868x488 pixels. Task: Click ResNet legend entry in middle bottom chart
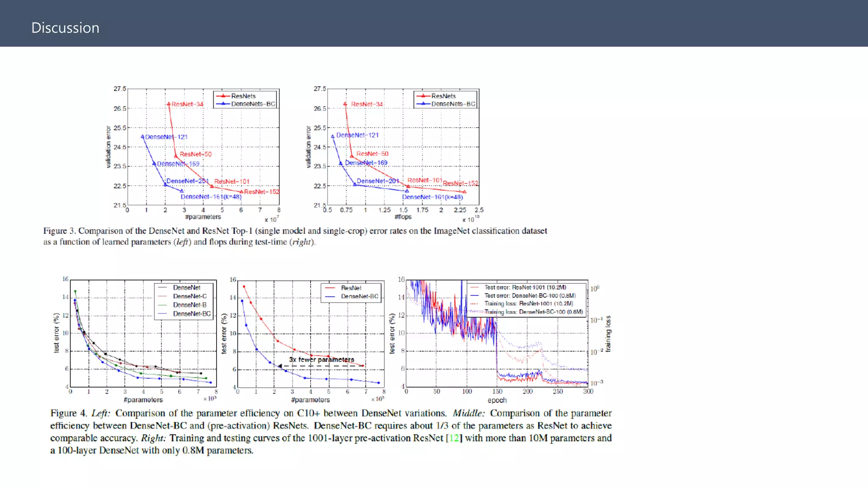click(351, 288)
